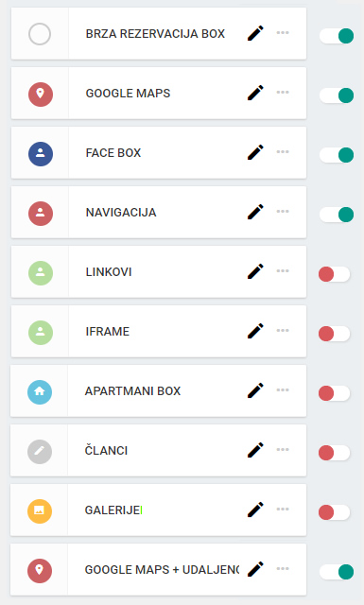
Task: Select the Face Box item label
Action: click(x=113, y=153)
